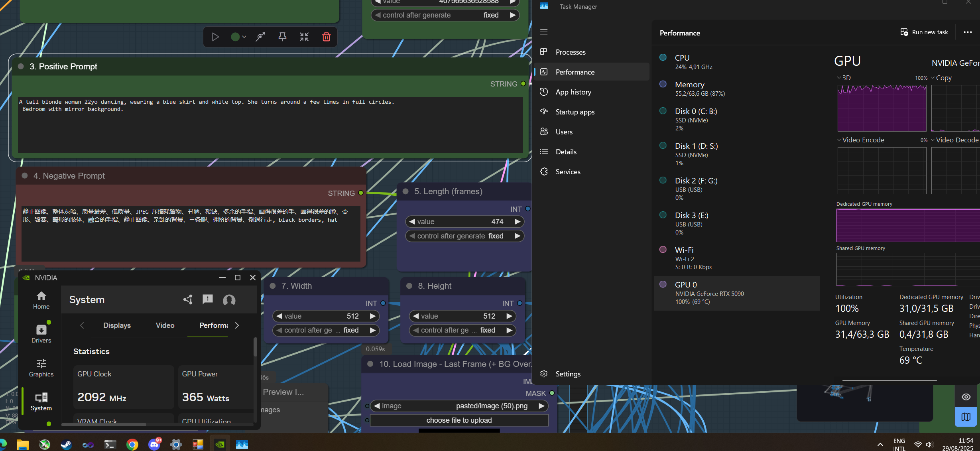Click Run new task button
Viewport: 980px width, 451px height.
pos(924,32)
